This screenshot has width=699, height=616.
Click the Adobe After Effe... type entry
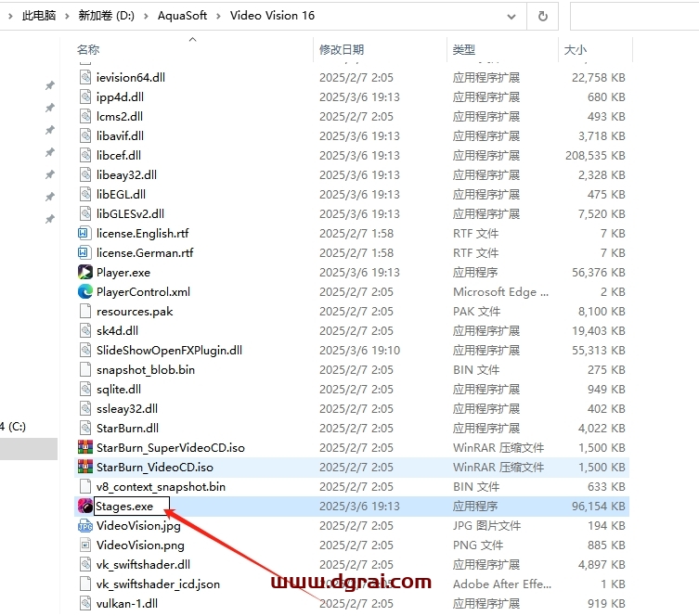point(502,584)
